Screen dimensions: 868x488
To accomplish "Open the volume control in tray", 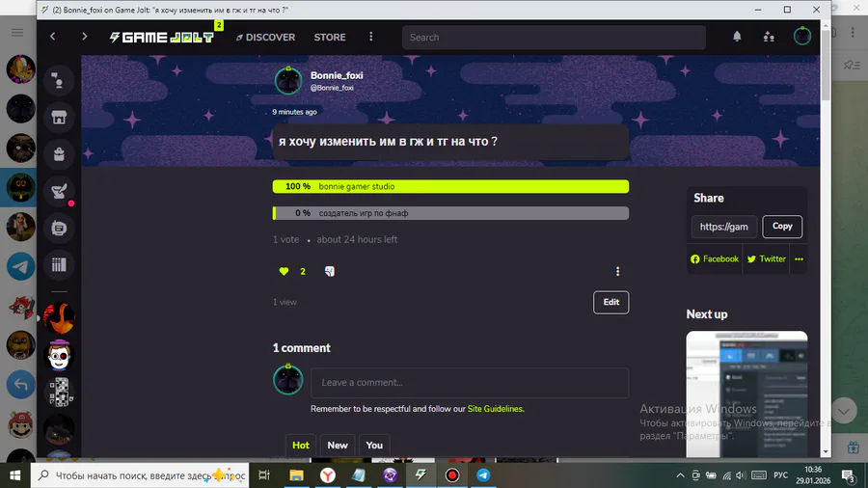I will 741,475.
